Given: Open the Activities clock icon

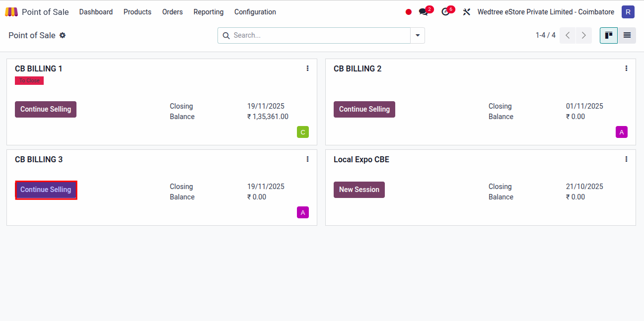Looking at the screenshot, I should [445, 11].
